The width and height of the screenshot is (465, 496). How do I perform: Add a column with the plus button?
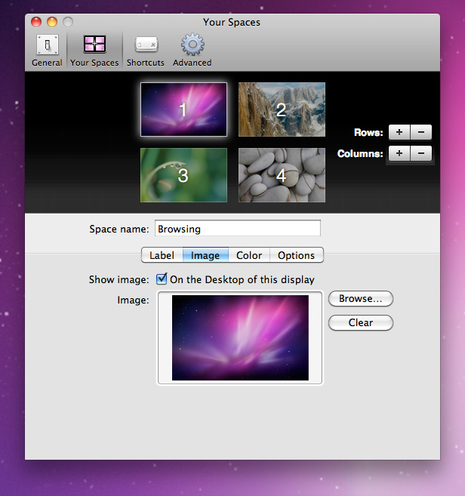pos(399,153)
